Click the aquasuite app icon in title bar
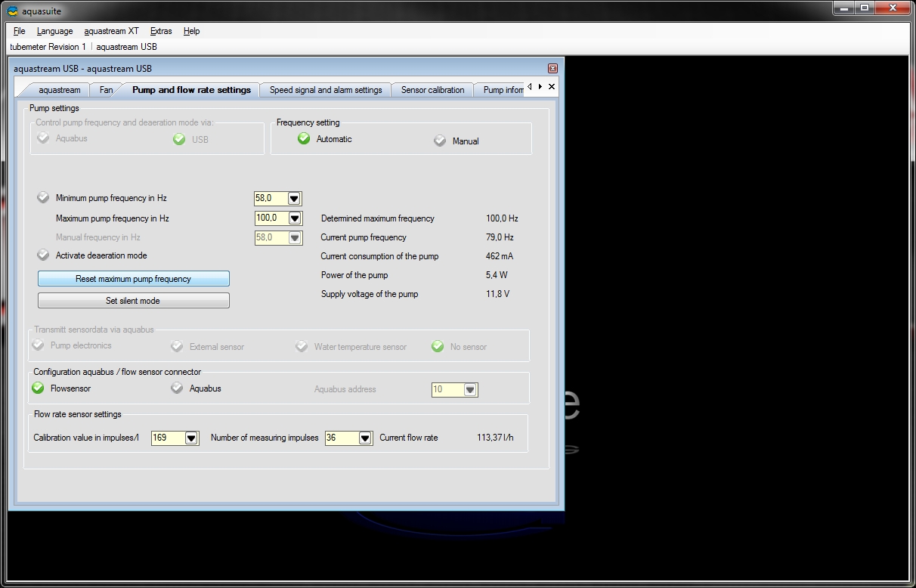This screenshot has width=916, height=588. [x=13, y=11]
